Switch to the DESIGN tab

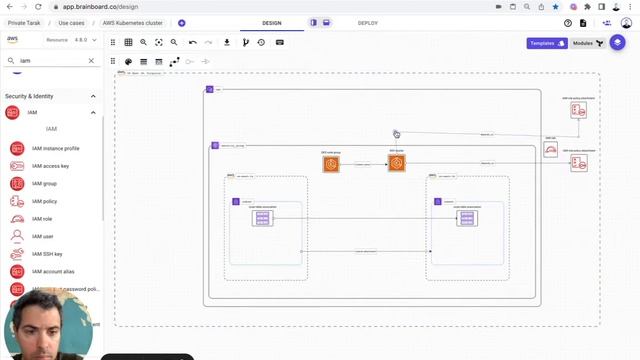click(x=272, y=23)
